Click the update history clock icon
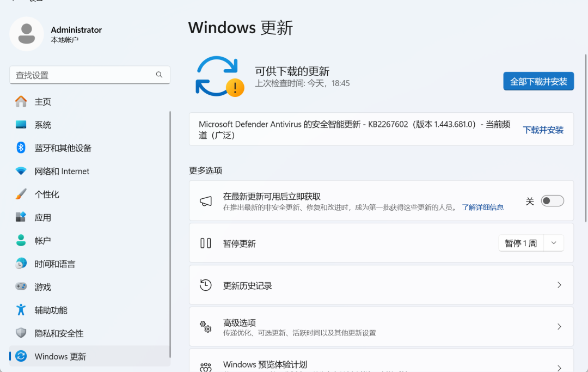The image size is (588, 372). (x=205, y=285)
